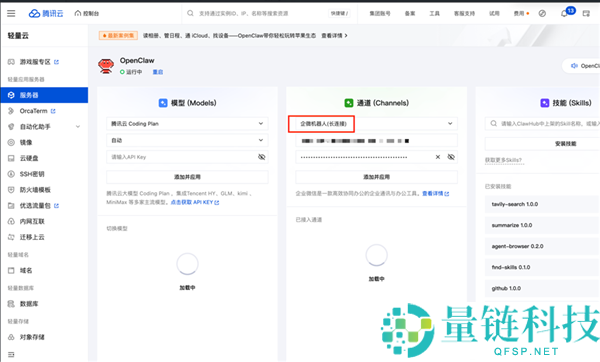Click the 数据库 sidebar icon
Image resolution: width=600 pixels, height=362 pixels.
click(11, 304)
